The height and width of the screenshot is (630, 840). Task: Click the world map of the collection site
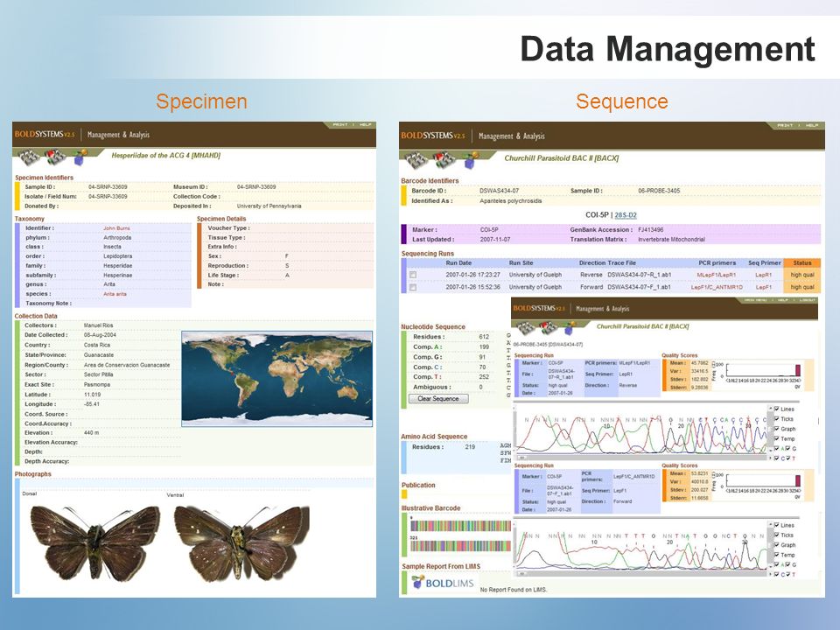tap(277, 379)
